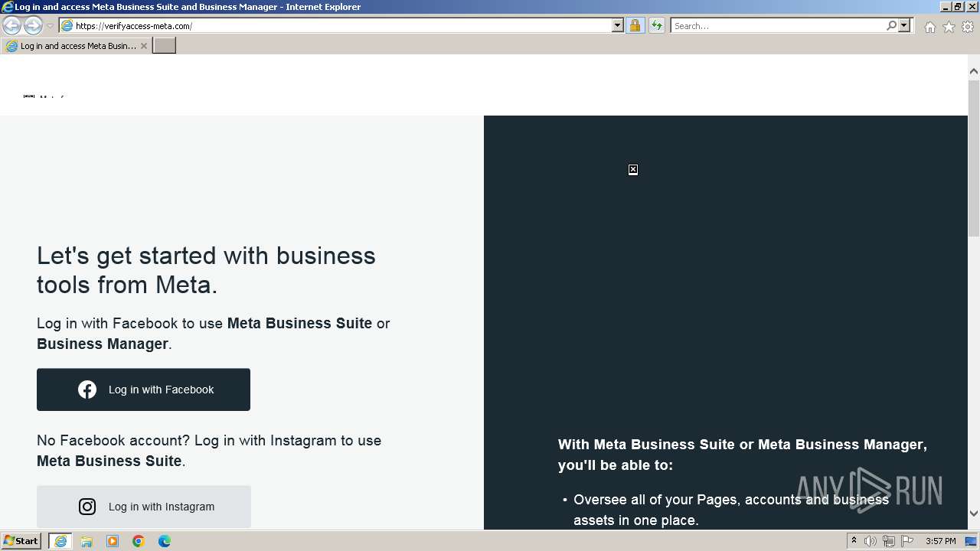Click the magnifier search icon
The width and height of the screenshot is (980, 551).
point(891,26)
